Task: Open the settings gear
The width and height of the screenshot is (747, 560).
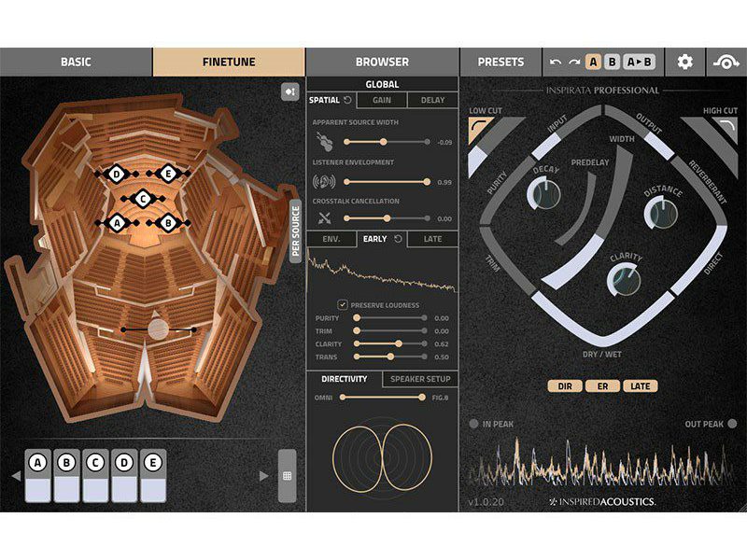Action: pos(684,62)
